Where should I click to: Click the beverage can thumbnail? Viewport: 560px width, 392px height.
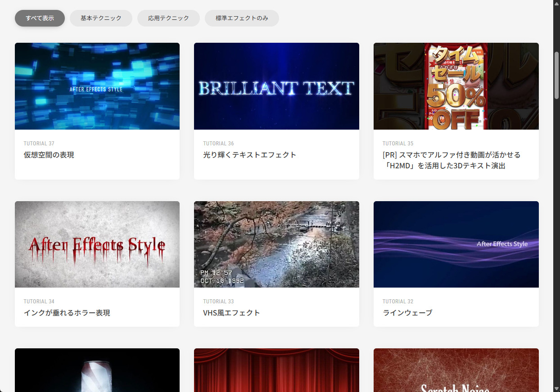point(97,370)
